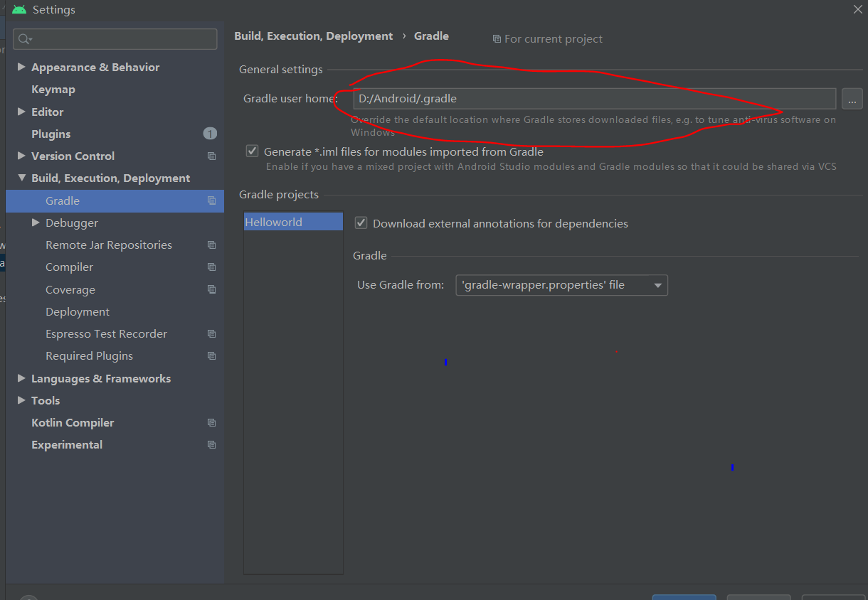Click the project-level icon next to Remote Jar Repositories
Image resolution: width=868 pixels, height=600 pixels.
click(211, 245)
